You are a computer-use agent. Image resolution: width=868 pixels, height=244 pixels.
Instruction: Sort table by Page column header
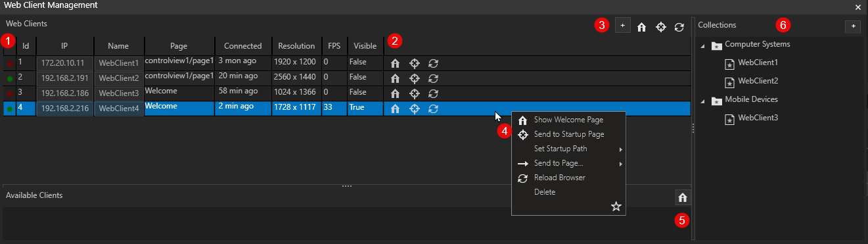179,46
